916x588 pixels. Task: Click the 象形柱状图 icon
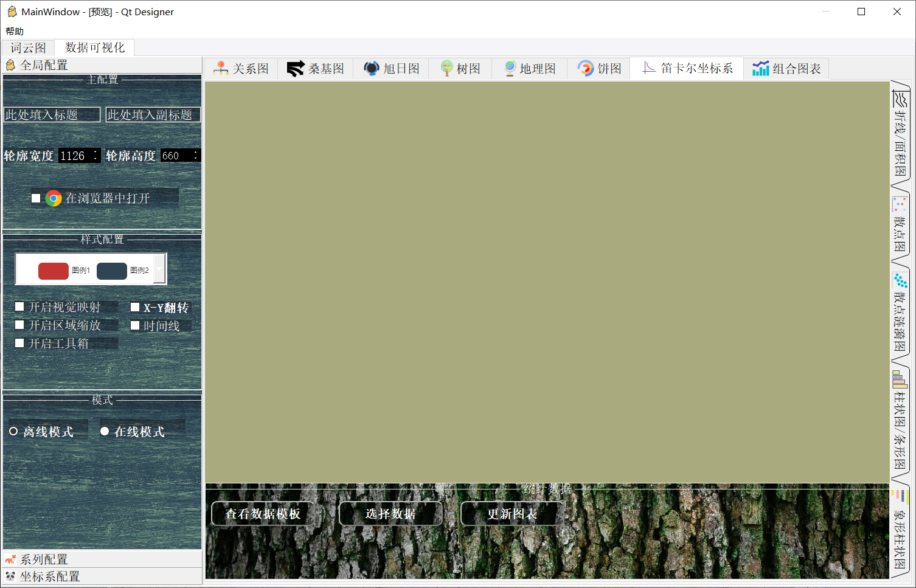pyautogui.click(x=900, y=497)
